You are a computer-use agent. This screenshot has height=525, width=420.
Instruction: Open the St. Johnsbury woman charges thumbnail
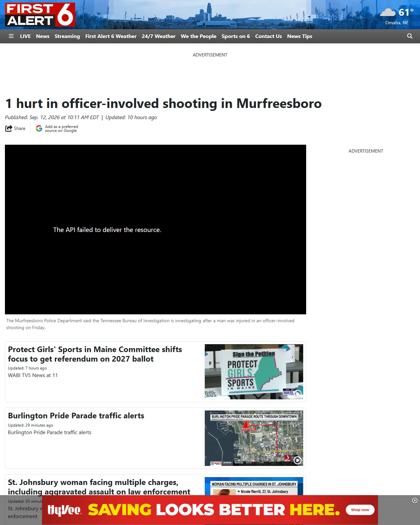[x=254, y=486]
